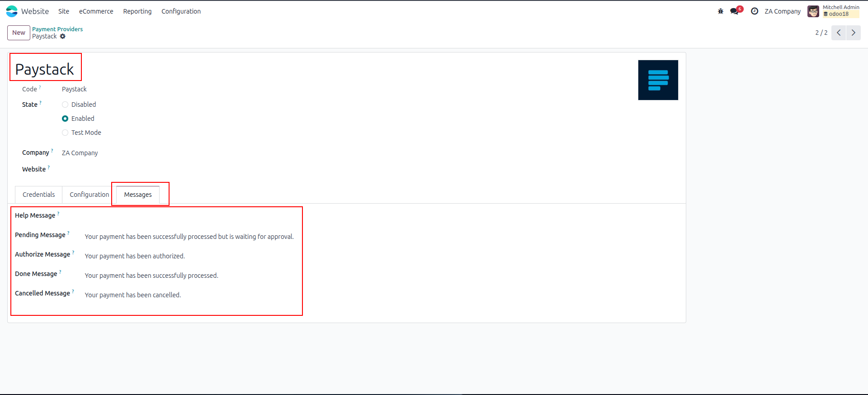Go to next record with right arrow

pyautogui.click(x=854, y=33)
